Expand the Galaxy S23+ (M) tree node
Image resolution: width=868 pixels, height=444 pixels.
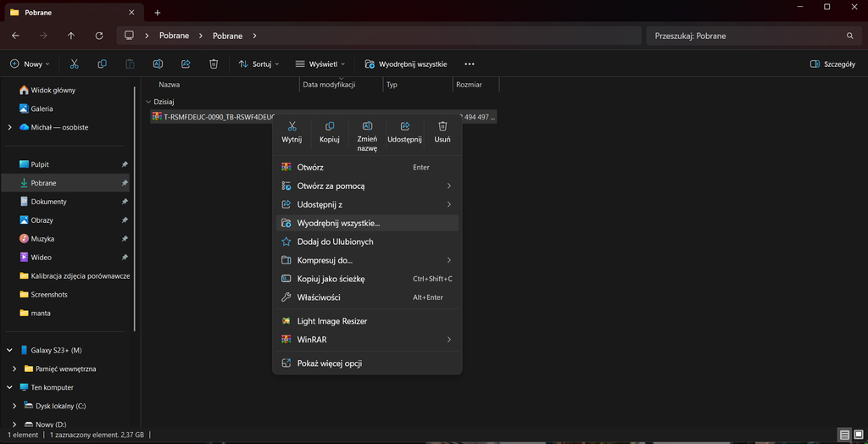pyautogui.click(x=9, y=350)
